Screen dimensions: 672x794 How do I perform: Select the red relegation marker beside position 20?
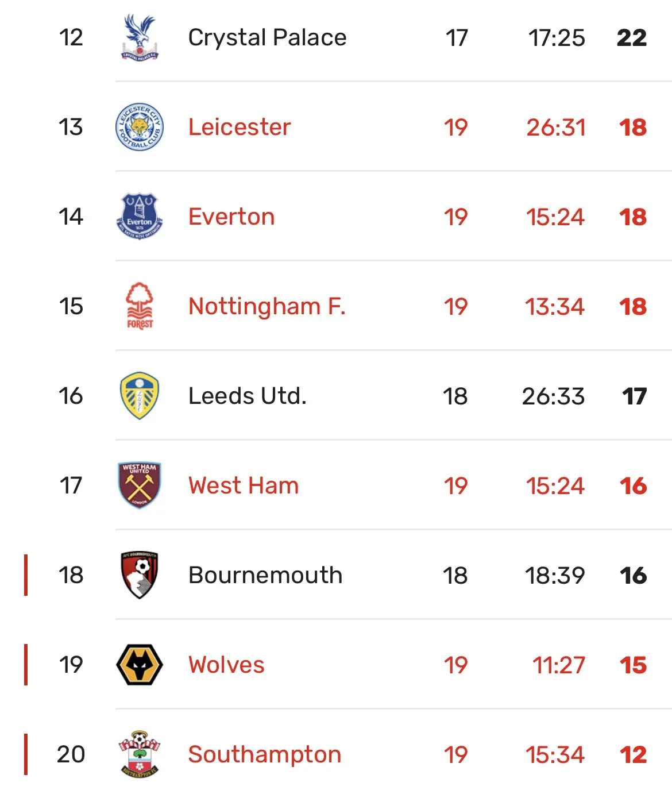(x=26, y=754)
